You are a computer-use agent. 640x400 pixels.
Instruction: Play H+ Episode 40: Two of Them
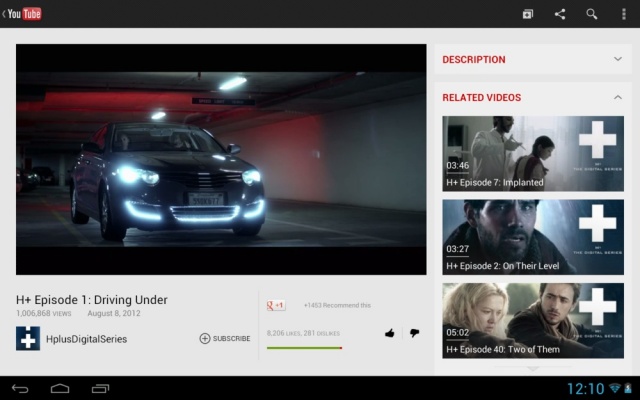(533, 321)
